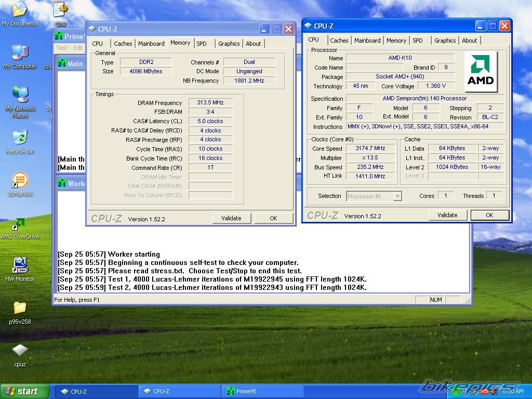Select the Graphics tab in the right CPU-Z window

point(445,41)
